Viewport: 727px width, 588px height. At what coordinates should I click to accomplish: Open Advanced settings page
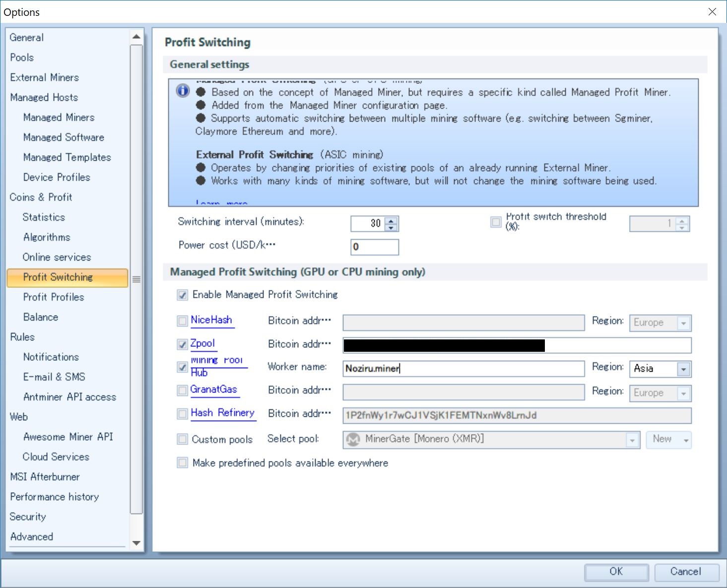[32, 536]
